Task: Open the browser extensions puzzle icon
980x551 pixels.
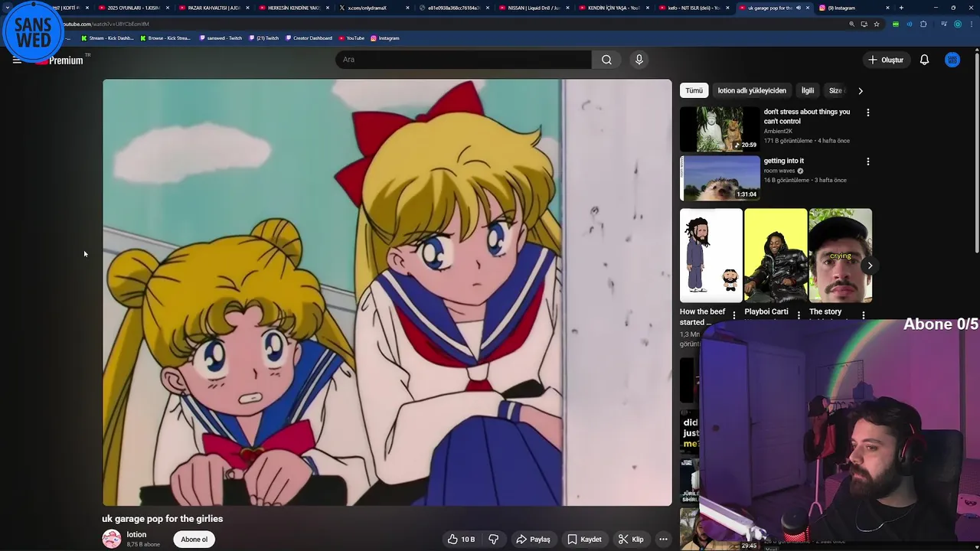Action: coord(923,24)
